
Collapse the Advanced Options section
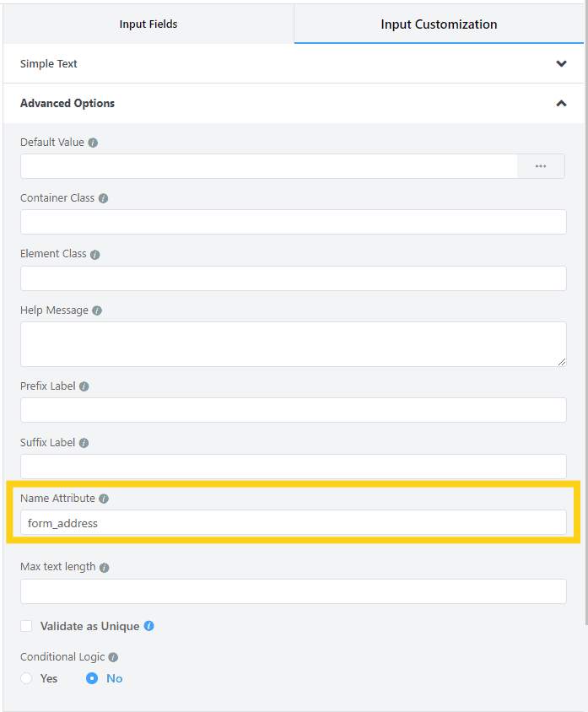click(561, 104)
